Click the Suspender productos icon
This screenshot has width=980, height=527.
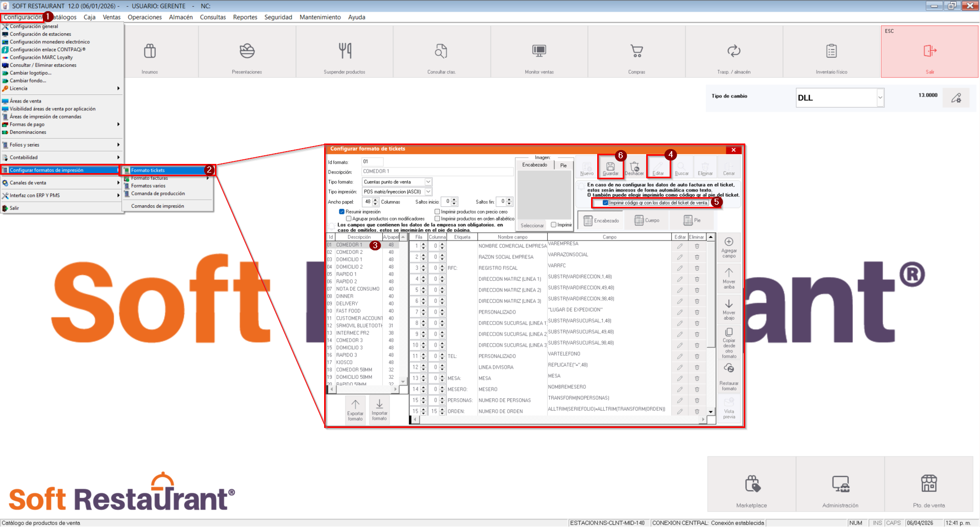(x=345, y=52)
